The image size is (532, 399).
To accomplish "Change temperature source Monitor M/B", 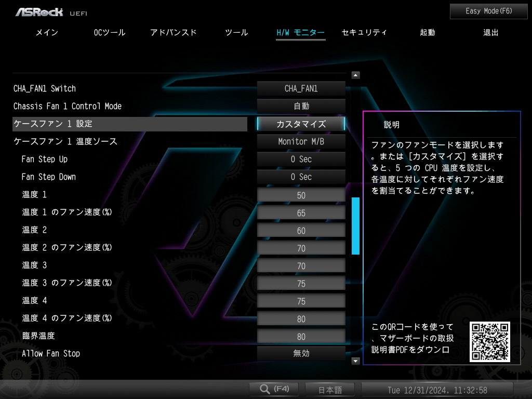I will [x=301, y=141].
